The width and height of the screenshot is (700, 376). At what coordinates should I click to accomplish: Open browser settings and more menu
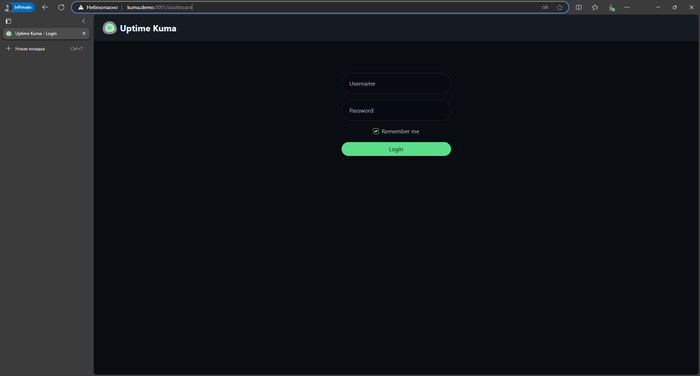[x=627, y=7]
